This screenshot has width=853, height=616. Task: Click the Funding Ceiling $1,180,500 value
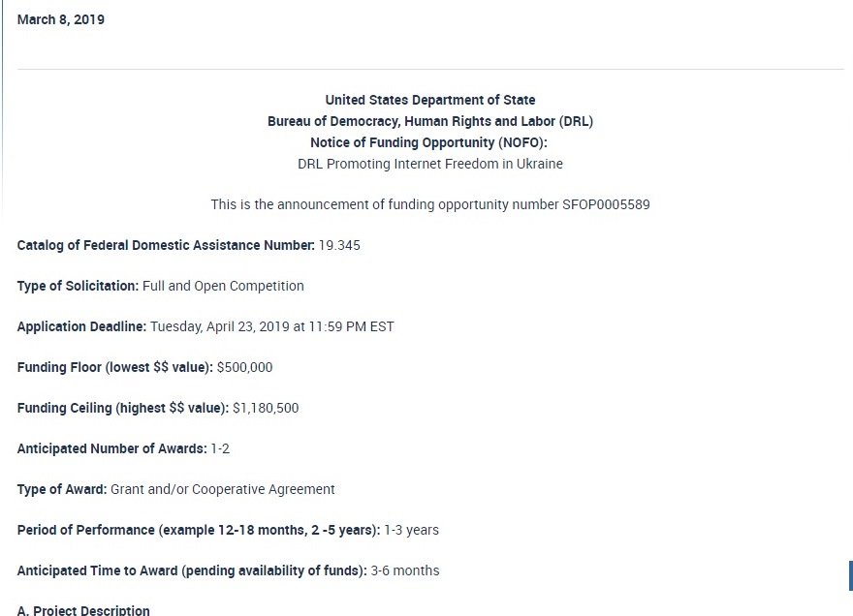pos(266,408)
